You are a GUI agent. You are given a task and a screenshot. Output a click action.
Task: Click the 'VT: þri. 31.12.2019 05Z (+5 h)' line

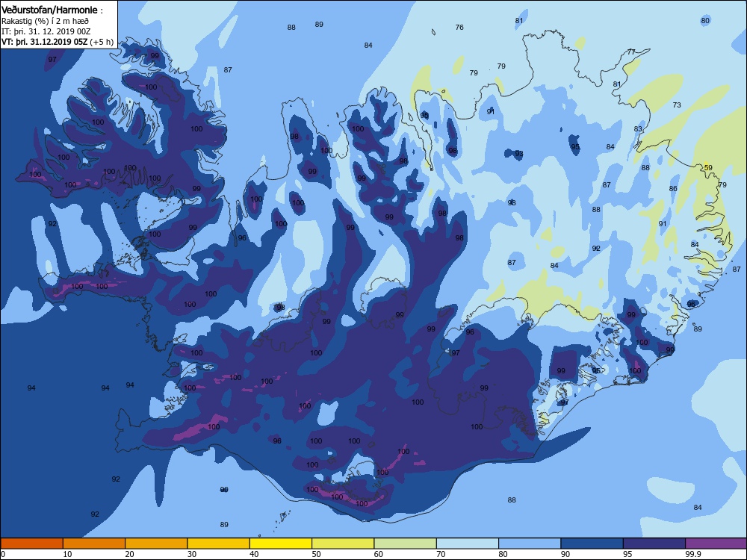(x=58, y=42)
